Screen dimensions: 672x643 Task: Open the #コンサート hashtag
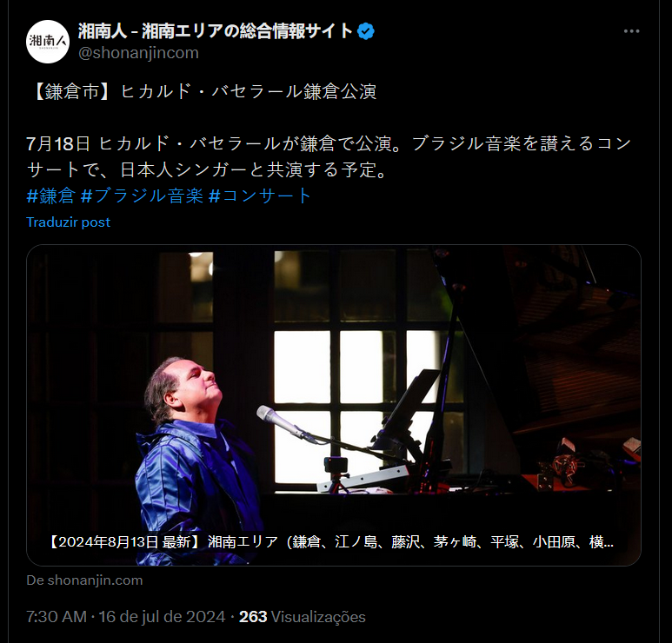coord(260,196)
